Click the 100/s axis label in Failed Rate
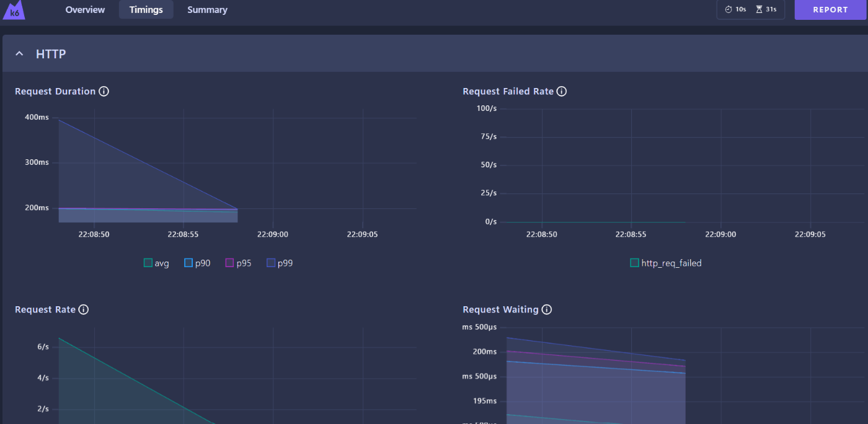Image resolution: width=868 pixels, height=424 pixels. click(486, 108)
